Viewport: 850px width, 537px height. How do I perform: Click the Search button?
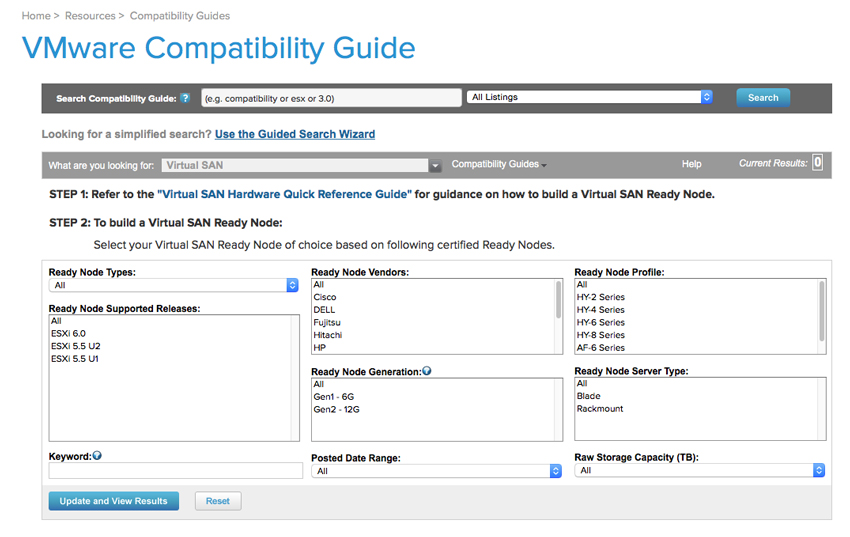pyautogui.click(x=763, y=98)
